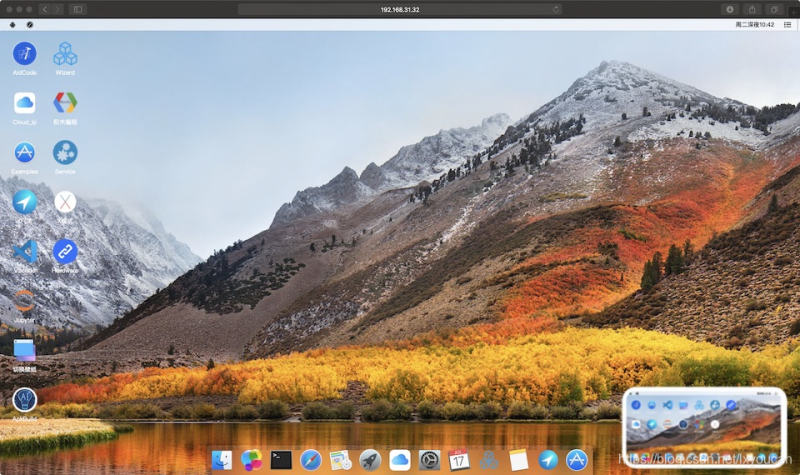Click the 周二深夜10:42 clock in the menu bar

pos(755,24)
